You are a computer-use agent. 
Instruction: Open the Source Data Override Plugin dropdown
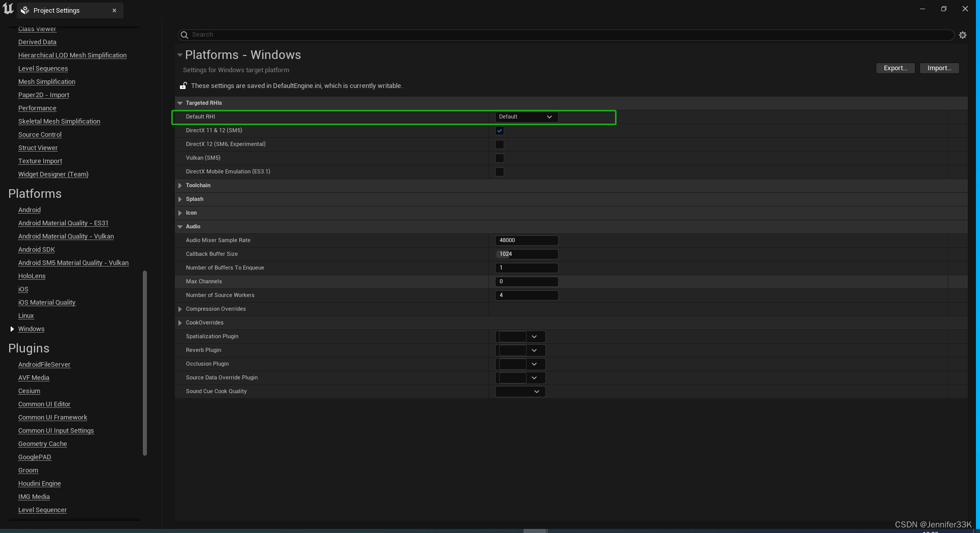pyautogui.click(x=520, y=378)
